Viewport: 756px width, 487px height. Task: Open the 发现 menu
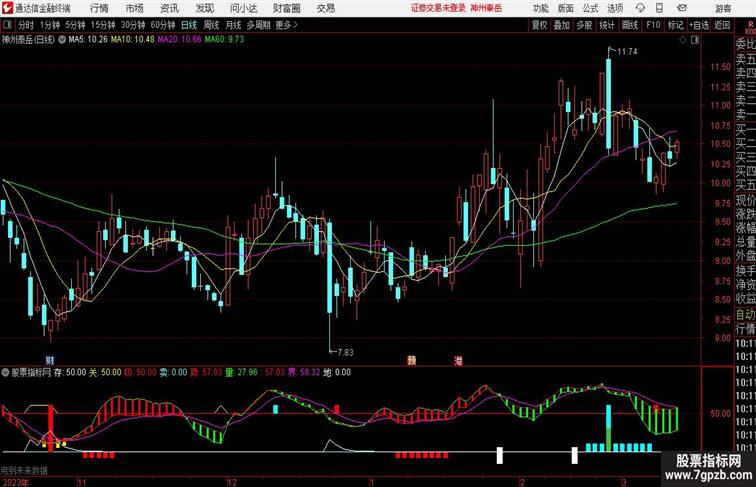[x=204, y=8]
